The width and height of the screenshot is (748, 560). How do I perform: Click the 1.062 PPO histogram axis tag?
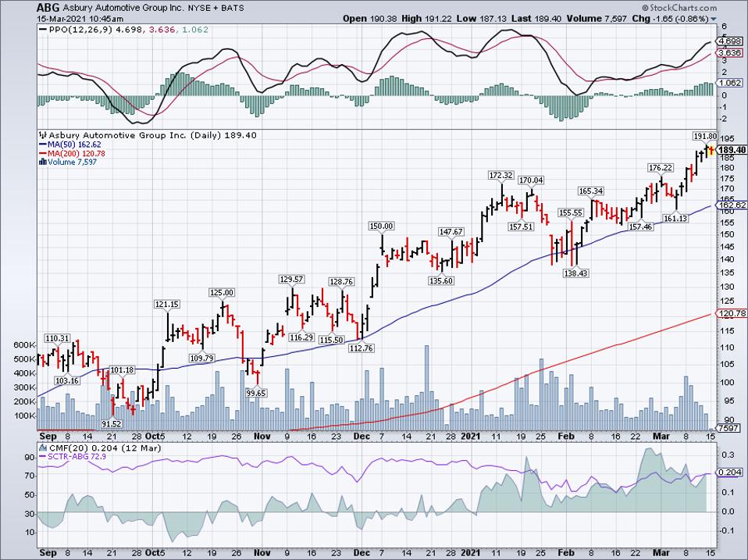(730, 83)
